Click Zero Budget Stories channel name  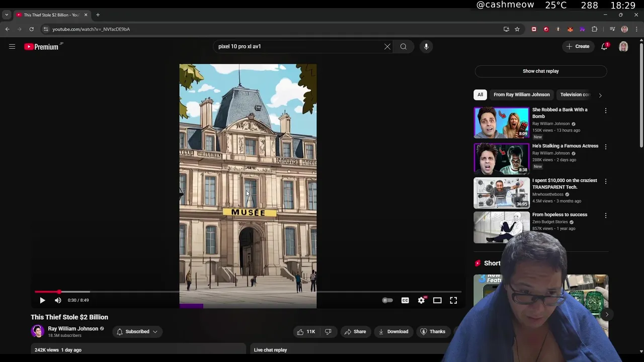click(550, 222)
